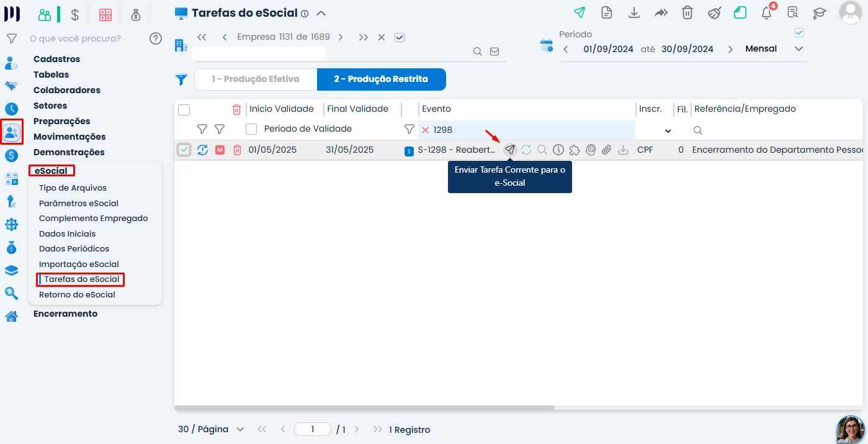Click the handshake icon in left sidebar
Image resolution: width=868 pixels, height=444 pixels.
pos(11,86)
